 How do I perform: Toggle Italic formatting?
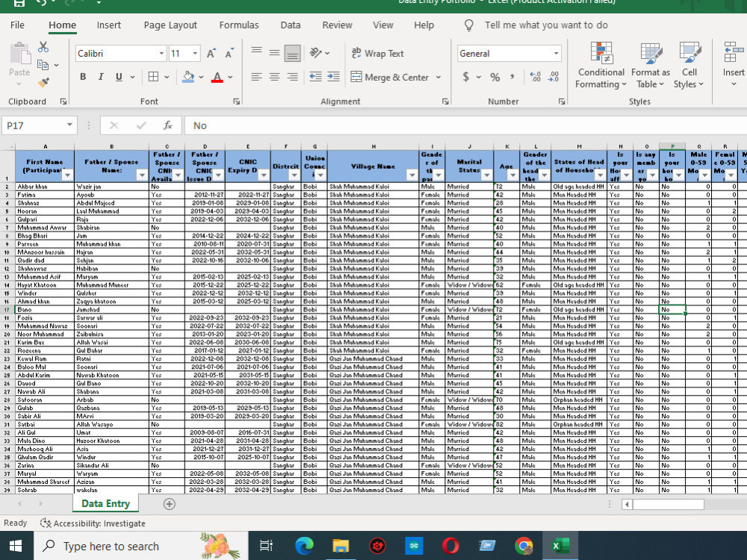101,77
